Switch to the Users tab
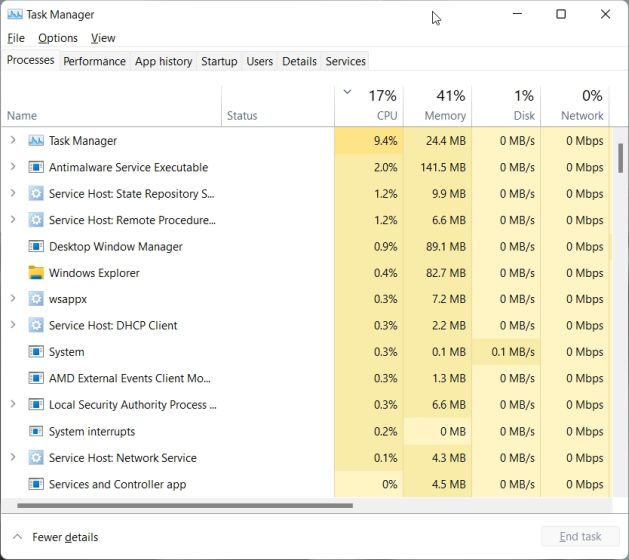The height and width of the screenshot is (560, 629). [x=260, y=61]
